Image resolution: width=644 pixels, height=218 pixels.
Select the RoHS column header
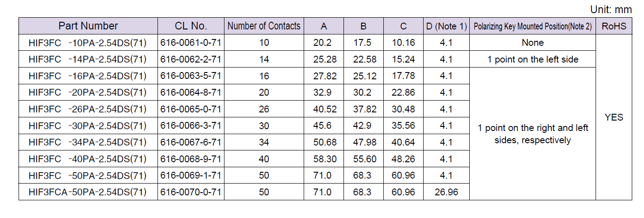coord(614,26)
